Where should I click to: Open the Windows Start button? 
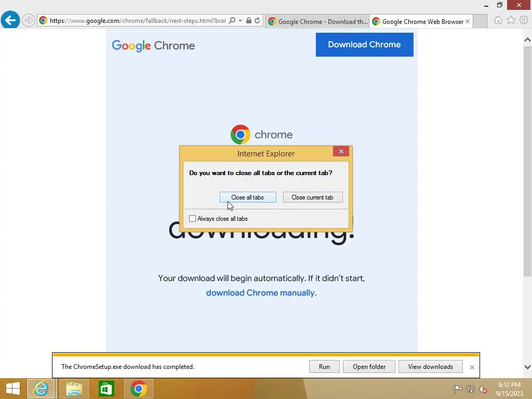(x=13, y=389)
